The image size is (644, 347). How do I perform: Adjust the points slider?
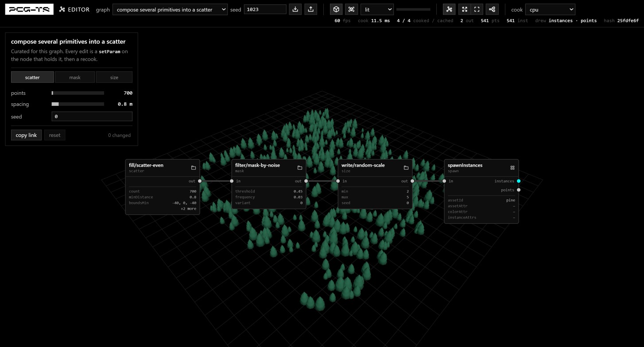(78, 93)
